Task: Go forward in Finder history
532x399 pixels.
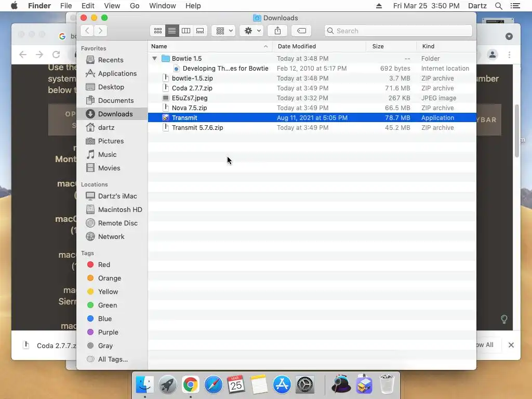Action: [x=100, y=31]
